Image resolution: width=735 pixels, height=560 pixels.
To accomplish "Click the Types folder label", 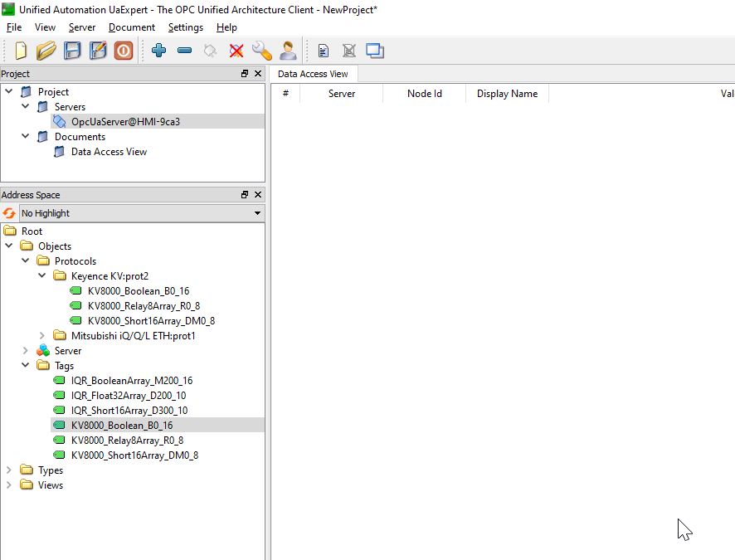I will [51, 470].
